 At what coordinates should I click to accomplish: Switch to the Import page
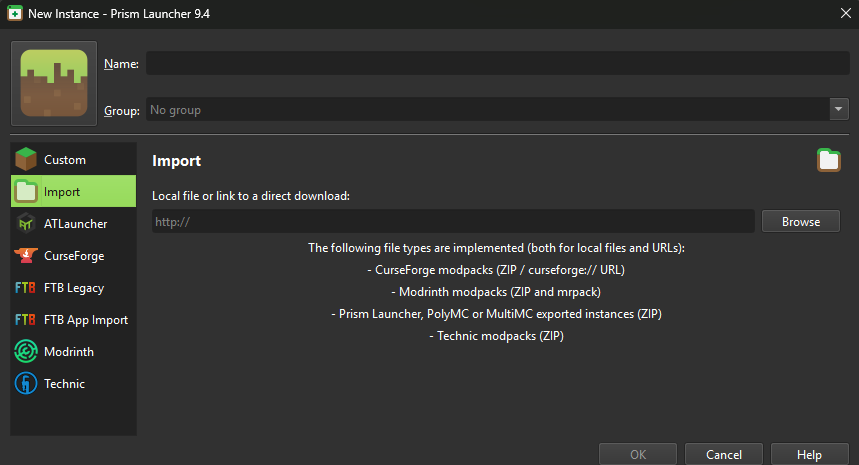point(73,191)
